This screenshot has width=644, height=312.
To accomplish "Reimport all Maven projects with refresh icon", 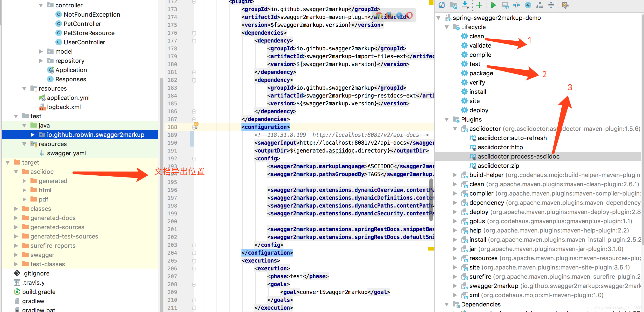I will tap(442, 5).
